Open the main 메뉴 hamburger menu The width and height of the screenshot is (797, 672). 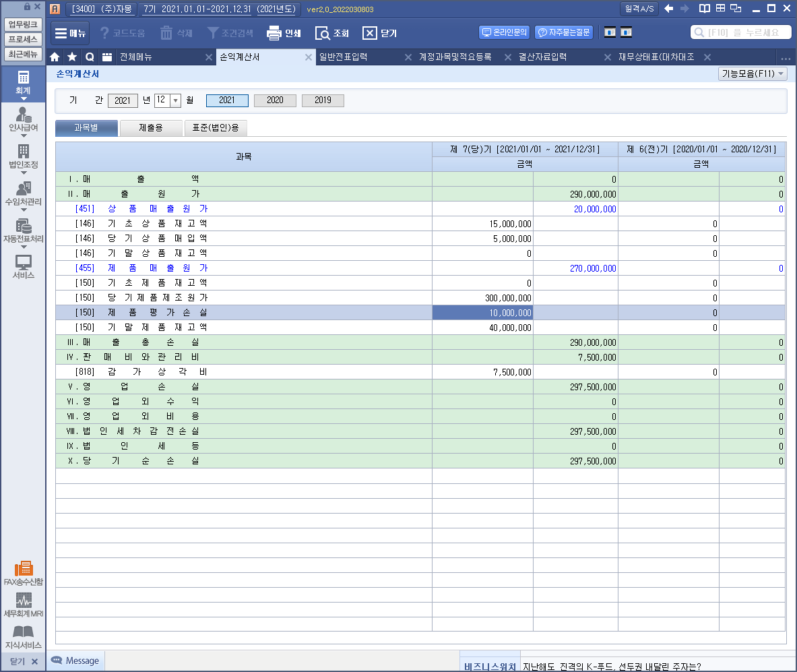click(69, 33)
